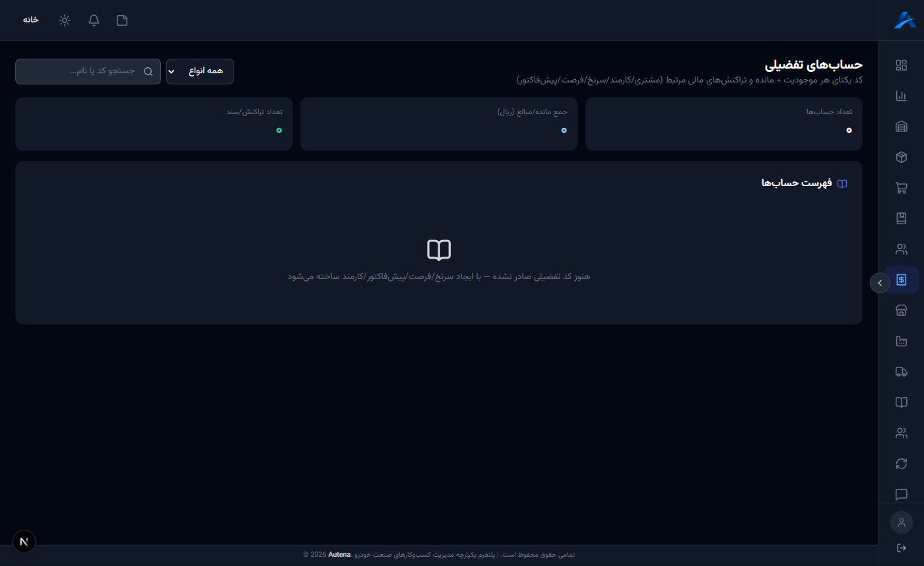This screenshot has height=566, width=924.
Task: Select the active receipt dollar icon
Action: (x=901, y=280)
